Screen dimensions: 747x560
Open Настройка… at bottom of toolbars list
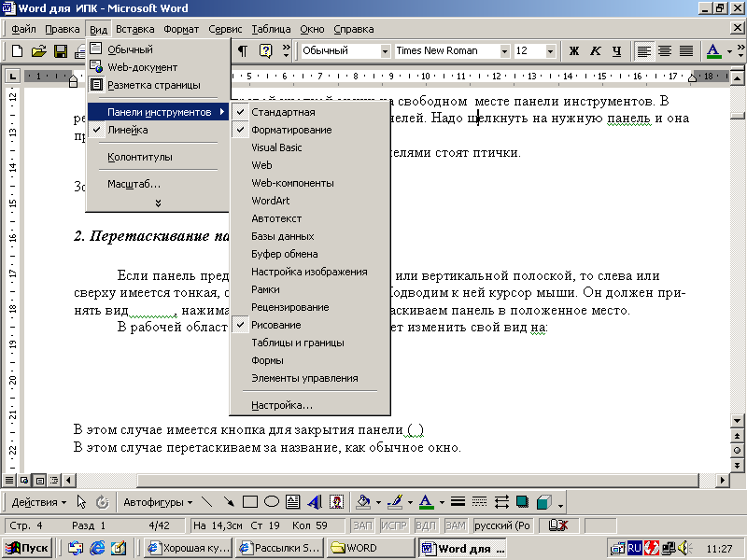[x=310, y=406]
